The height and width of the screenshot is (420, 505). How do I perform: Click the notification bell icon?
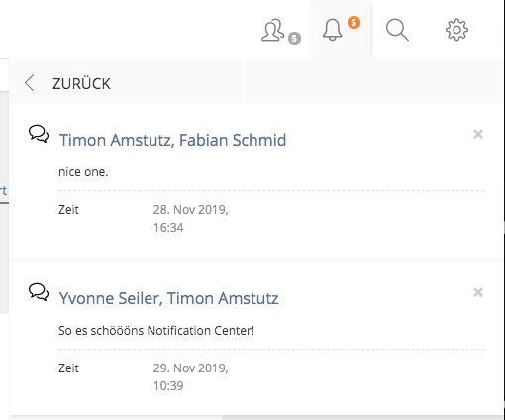pos(332,30)
